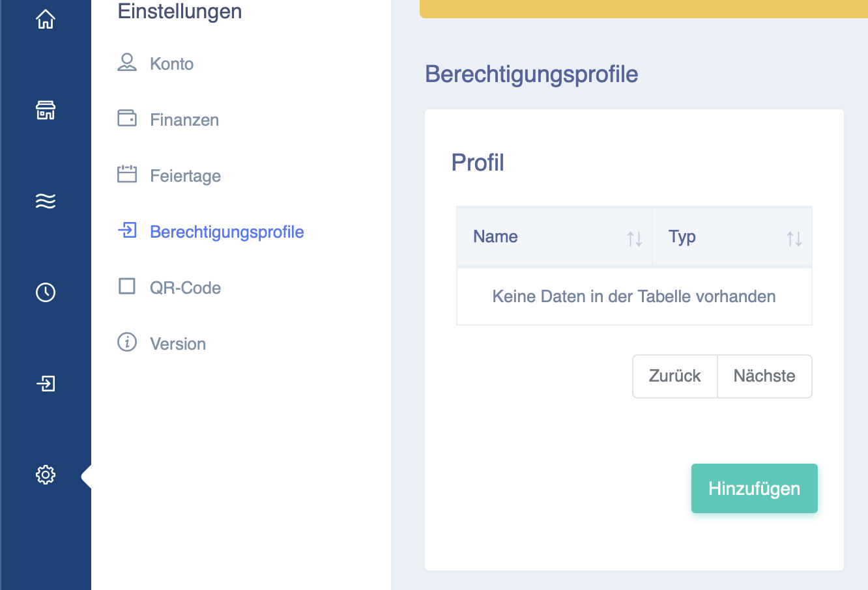Click the Hinzufügen button

pyautogui.click(x=754, y=488)
